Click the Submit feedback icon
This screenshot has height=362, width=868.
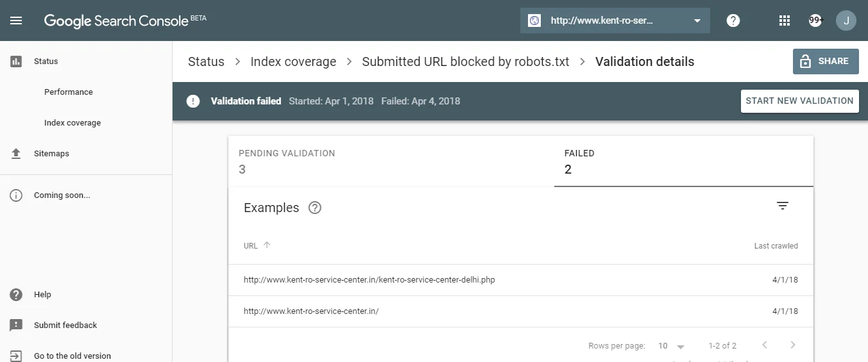pyautogui.click(x=16, y=325)
